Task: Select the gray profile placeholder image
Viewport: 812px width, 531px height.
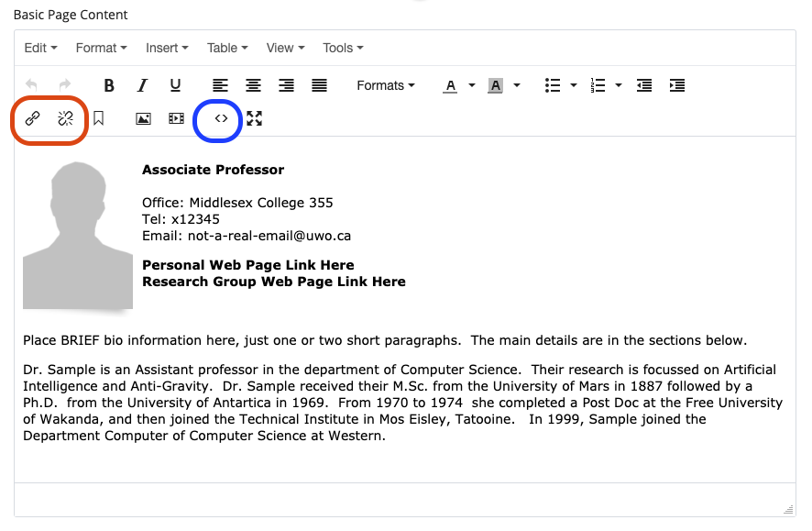Action: (x=78, y=235)
